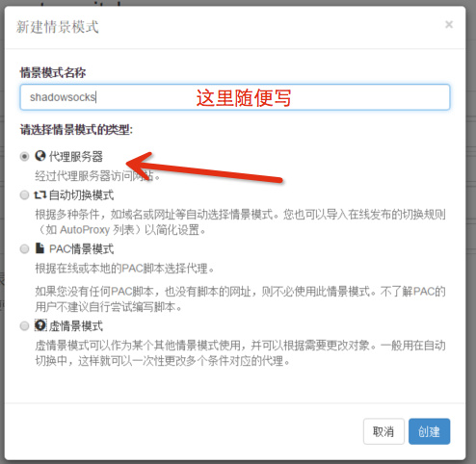476x464 pixels.
Task: Click the 取消 button
Action: [x=383, y=431]
